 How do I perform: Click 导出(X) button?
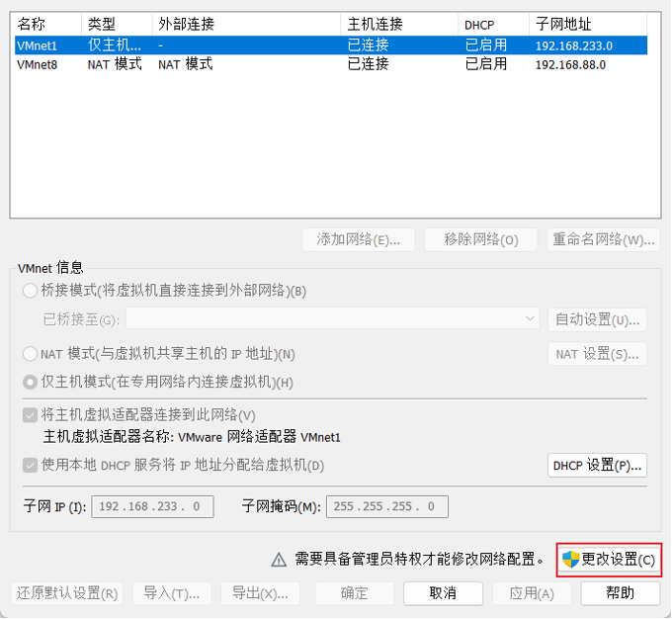point(260,593)
